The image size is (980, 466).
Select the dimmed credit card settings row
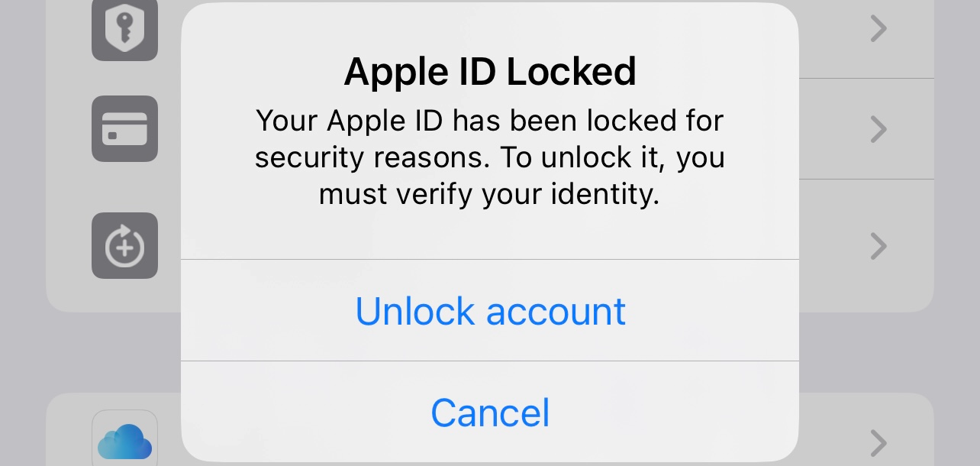[490, 128]
